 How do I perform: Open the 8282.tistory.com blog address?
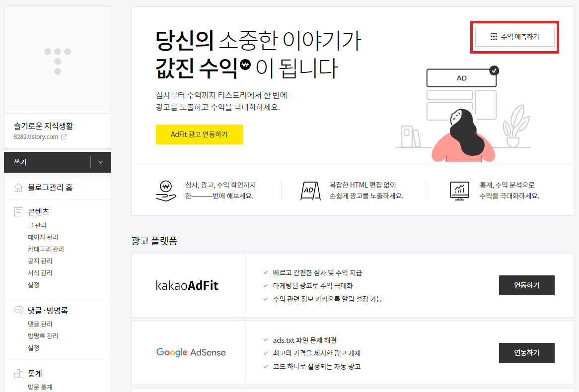36,136
